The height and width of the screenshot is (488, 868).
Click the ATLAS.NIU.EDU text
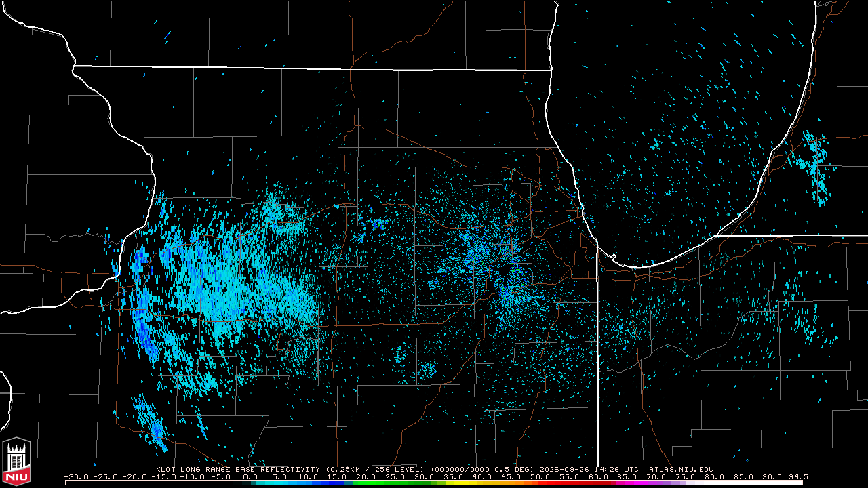click(x=681, y=469)
